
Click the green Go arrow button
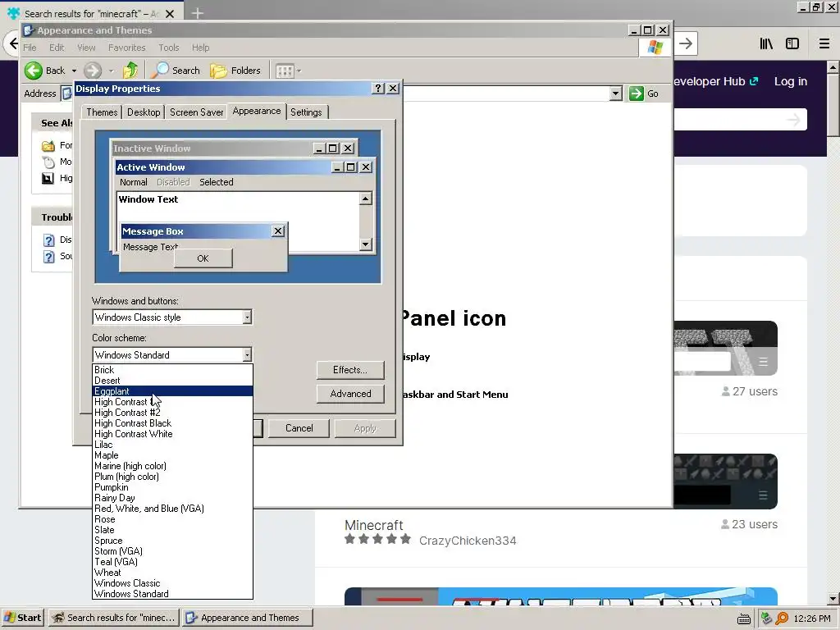tap(637, 94)
